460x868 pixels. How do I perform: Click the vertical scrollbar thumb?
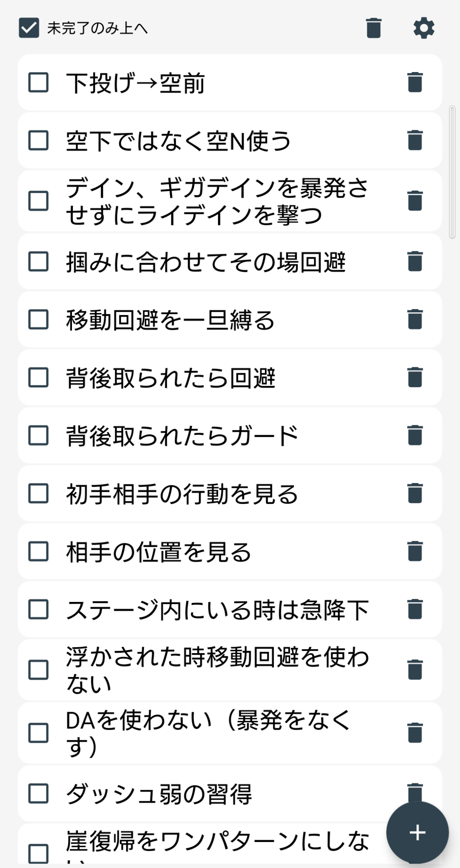pos(452,171)
